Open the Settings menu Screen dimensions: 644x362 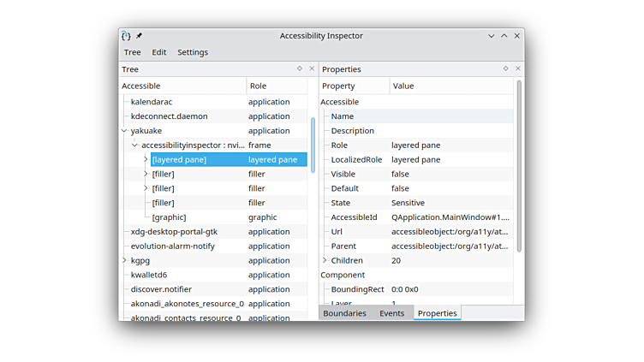click(193, 52)
